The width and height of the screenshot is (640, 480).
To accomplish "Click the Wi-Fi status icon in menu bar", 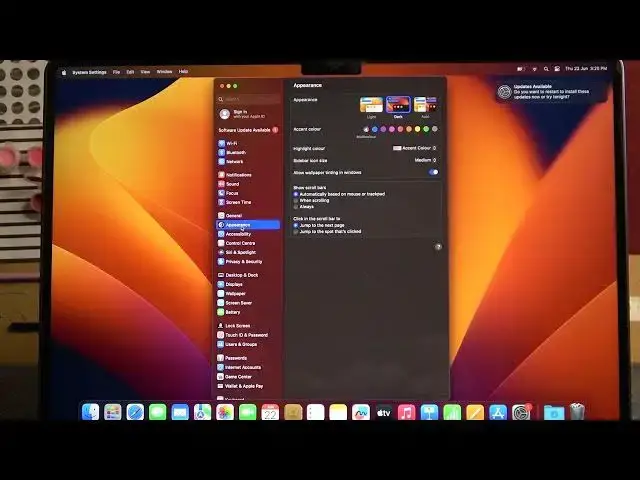I will point(534,69).
